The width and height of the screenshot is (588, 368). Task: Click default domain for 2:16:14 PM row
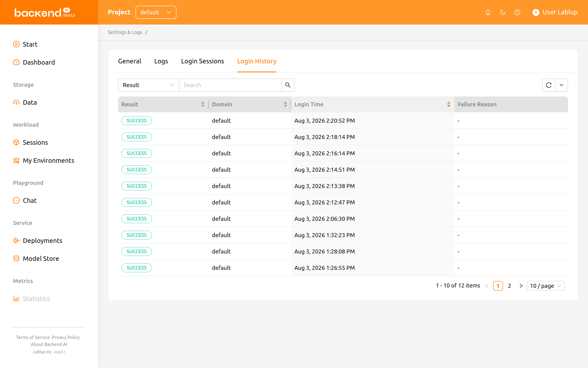pyautogui.click(x=221, y=153)
